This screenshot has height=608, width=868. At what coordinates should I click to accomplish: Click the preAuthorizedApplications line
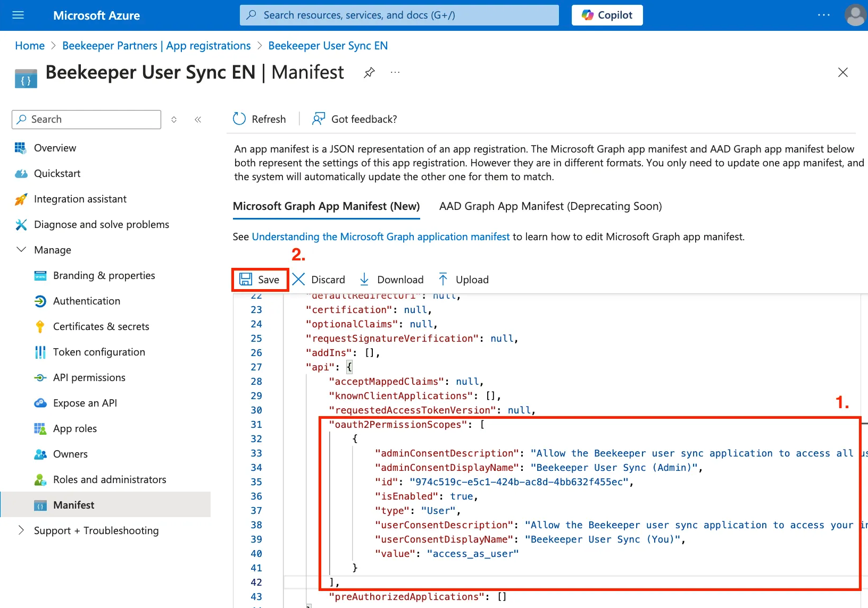point(418,596)
